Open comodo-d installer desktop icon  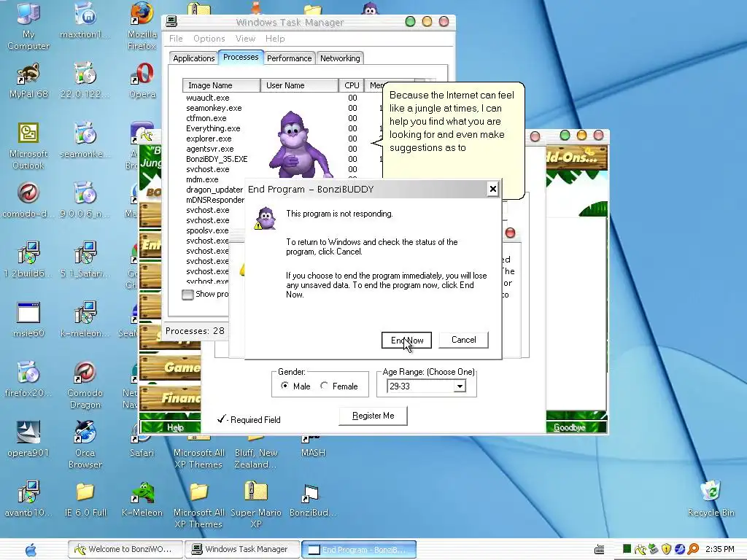(x=28, y=200)
